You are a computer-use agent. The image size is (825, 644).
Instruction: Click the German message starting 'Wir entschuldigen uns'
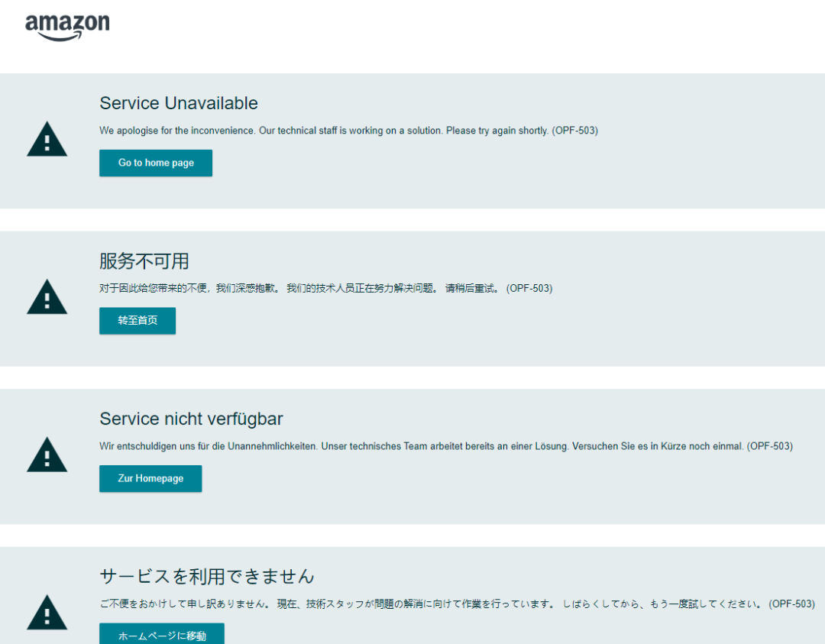tap(446, 446)
